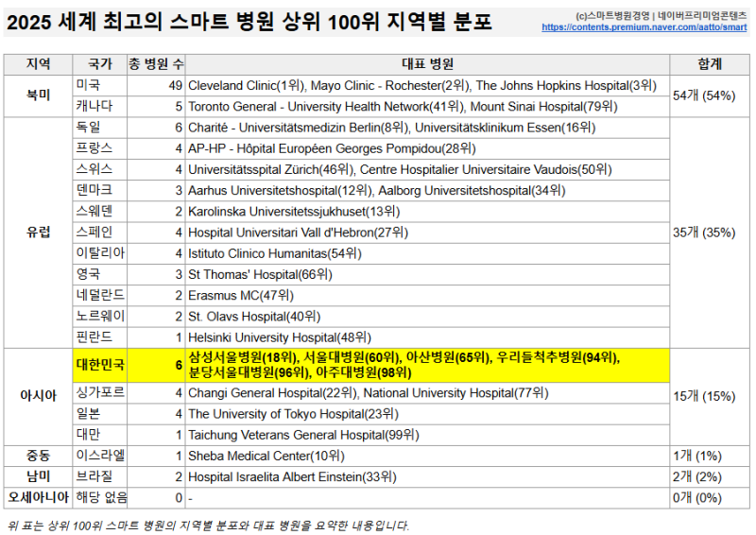
Task: Click the '프랑스' country cell
Action: tap(100, 148)
